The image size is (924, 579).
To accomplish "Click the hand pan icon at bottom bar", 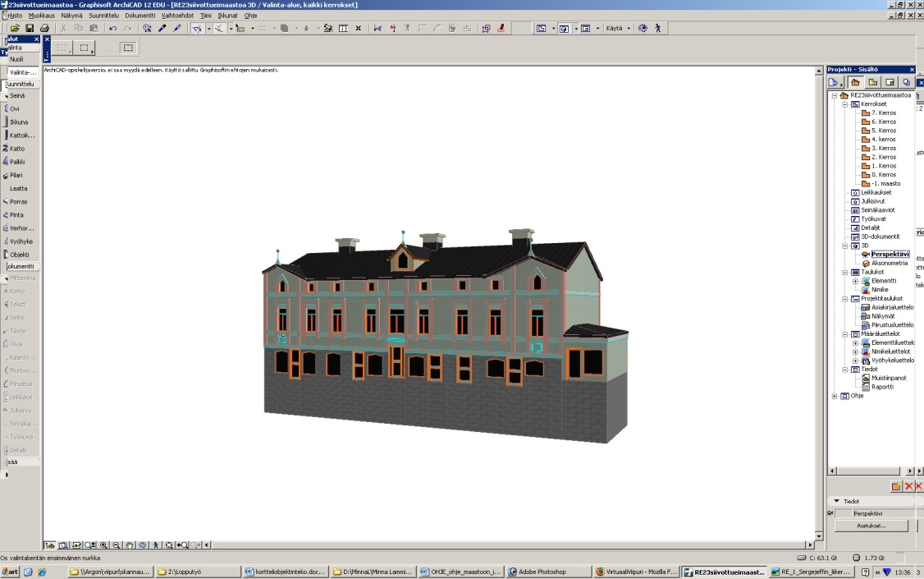I will [x=130, y=545].
